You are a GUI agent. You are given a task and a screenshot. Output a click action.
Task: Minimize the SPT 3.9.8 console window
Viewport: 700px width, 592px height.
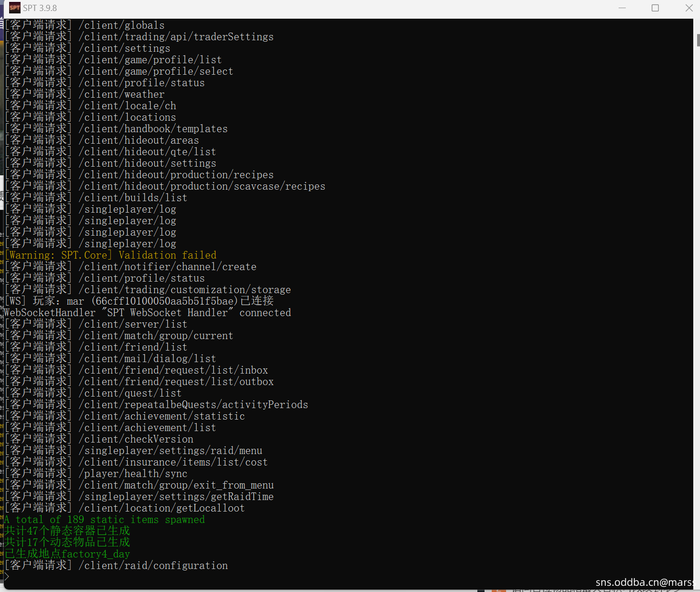pyautogui.click(x=622, y=8)
